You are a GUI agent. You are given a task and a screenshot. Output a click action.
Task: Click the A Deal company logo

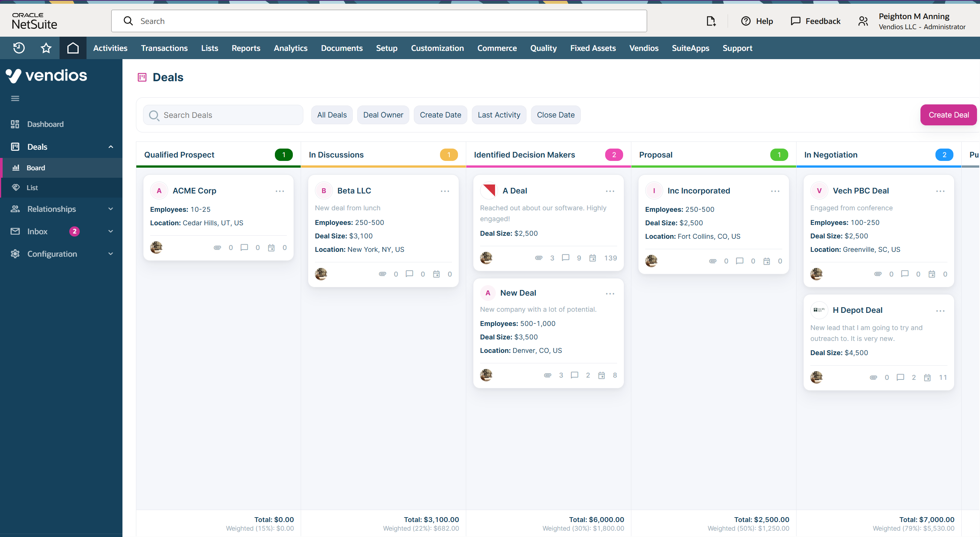489,191
